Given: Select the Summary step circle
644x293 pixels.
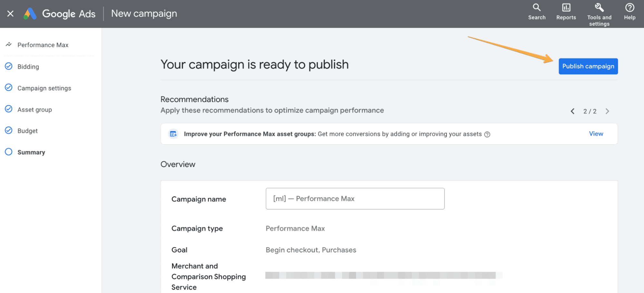Looking at the screenshot, I should coord(9,152).
